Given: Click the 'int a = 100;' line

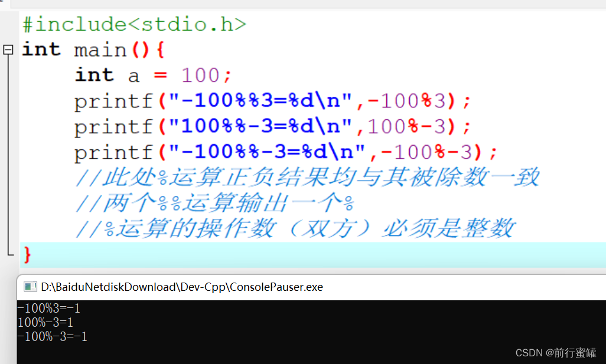Looking at the screenshot, I should 153,75.
